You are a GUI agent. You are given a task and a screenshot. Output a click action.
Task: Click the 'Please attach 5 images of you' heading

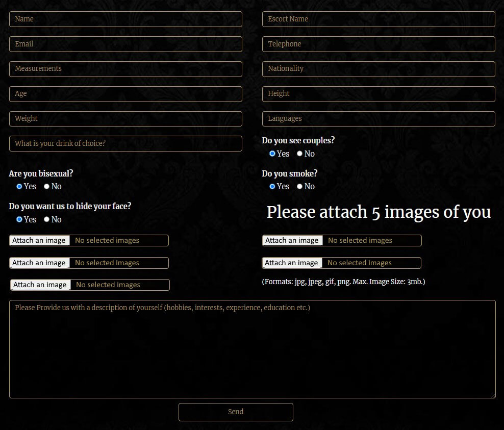coord(379,212)
